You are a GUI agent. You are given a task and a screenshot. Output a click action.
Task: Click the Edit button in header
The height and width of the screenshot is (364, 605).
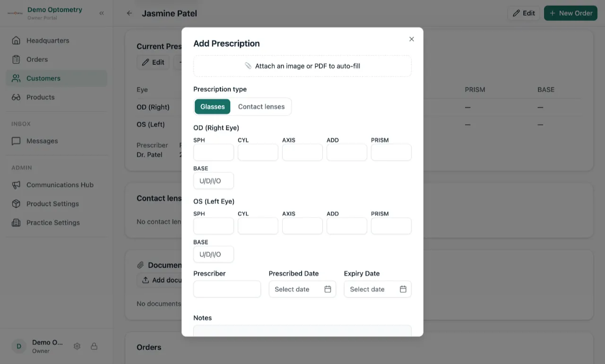[x=524, y=13]
